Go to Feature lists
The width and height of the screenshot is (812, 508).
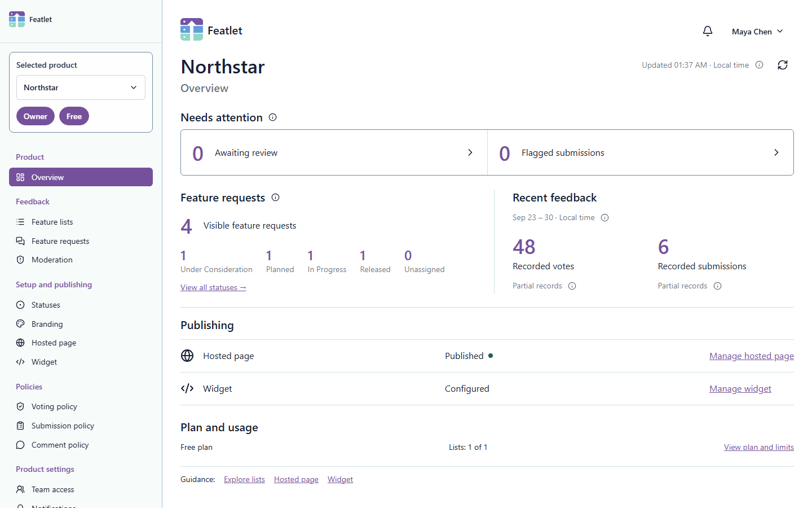coord(81,222)
